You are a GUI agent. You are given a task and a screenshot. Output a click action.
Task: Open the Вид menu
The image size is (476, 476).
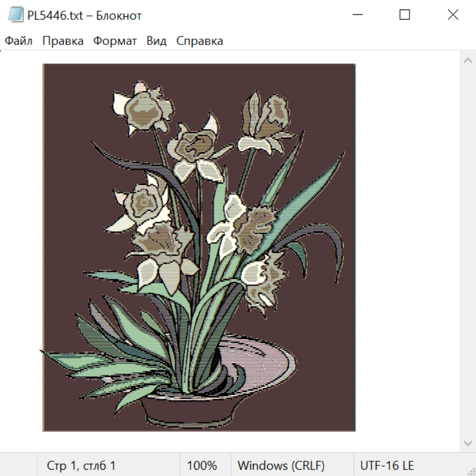[157, 41]
